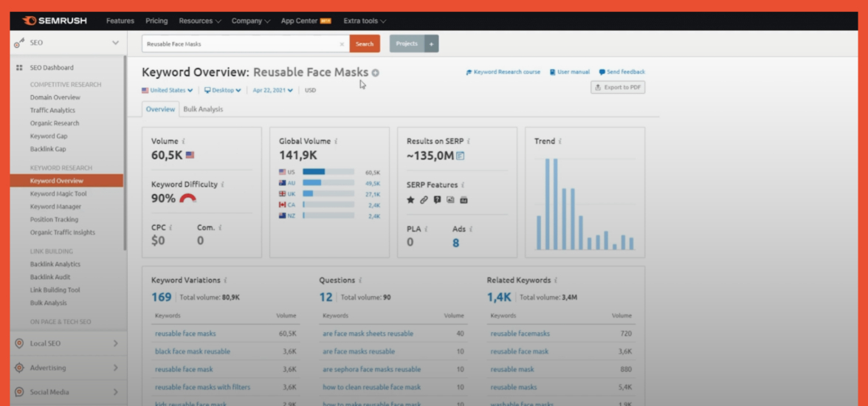Click the Social Media icon
The width and height of the screenshot is (868, 406).
pyautogui.click(x=19, y=392)
